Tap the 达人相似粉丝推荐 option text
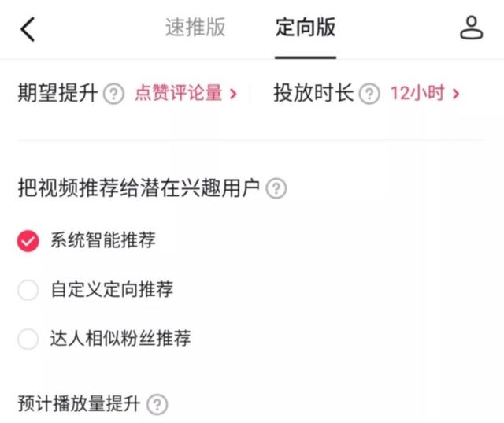Screen dimensions: 504x423 120,339
